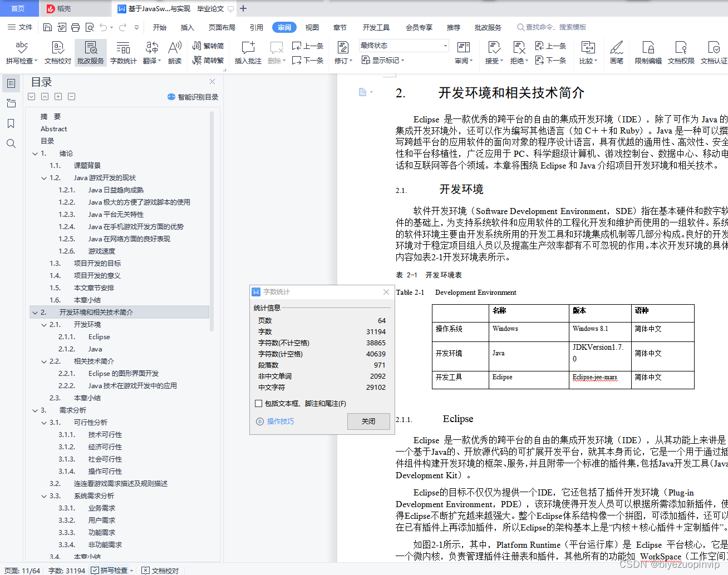
Task: Collapse the 3. 需求分析 outline section
Action: click(35, 410)
